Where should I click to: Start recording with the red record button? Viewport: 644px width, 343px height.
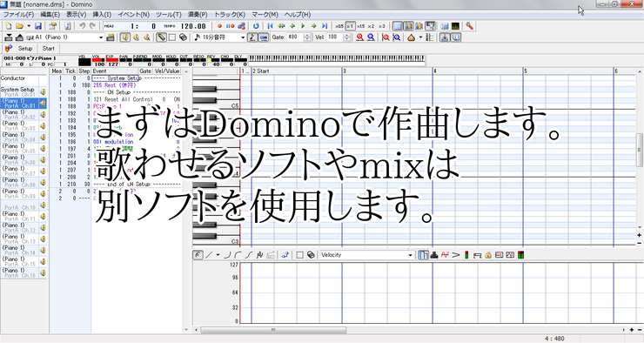click(219, 26)
